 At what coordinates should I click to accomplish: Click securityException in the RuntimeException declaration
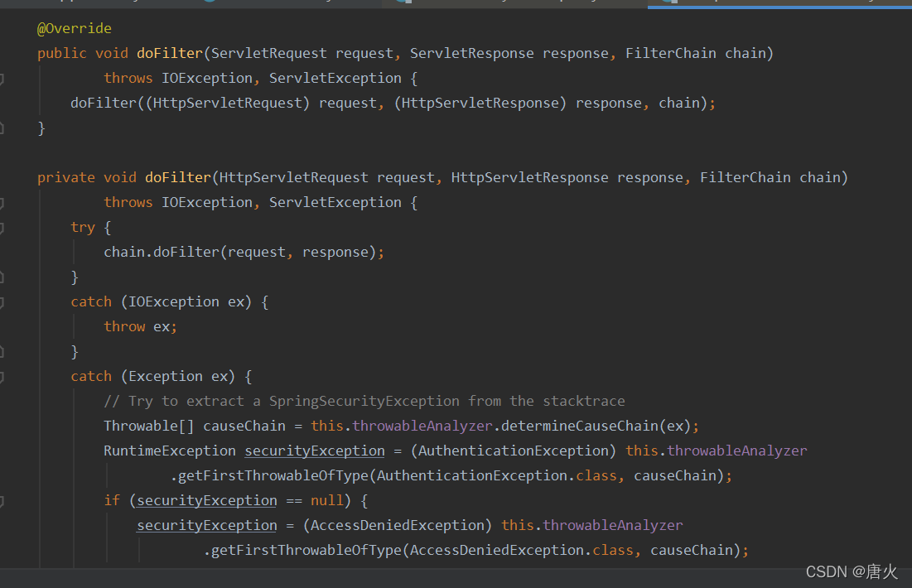(315, 451)
